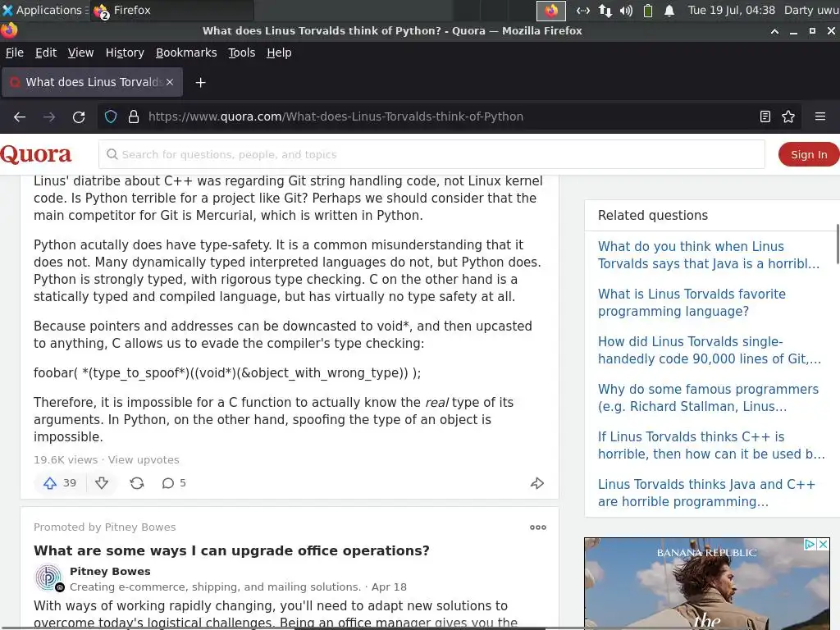Open notifications bell in panel
Viewport: 840px width, 630px height.
[x=669, y=10]
